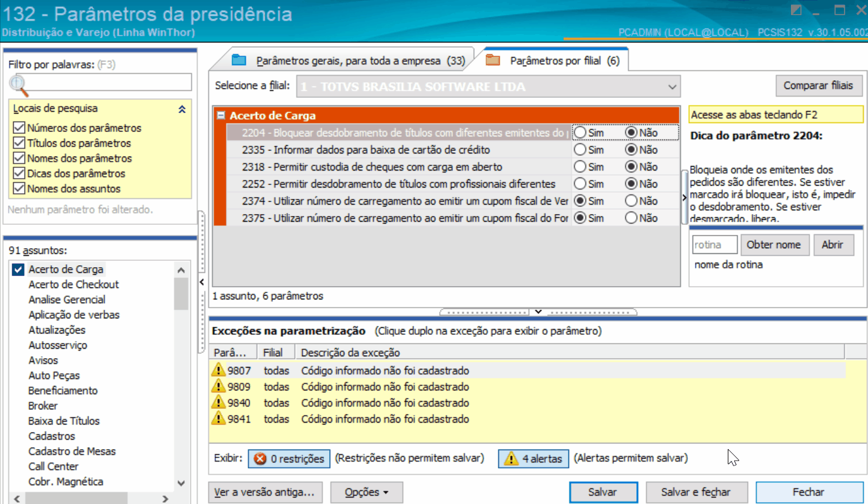Viewport: 868px width, 504px height.
Task: Show the 0 restrições filter button
Action: pyautogui.click(x=289, y=459)
